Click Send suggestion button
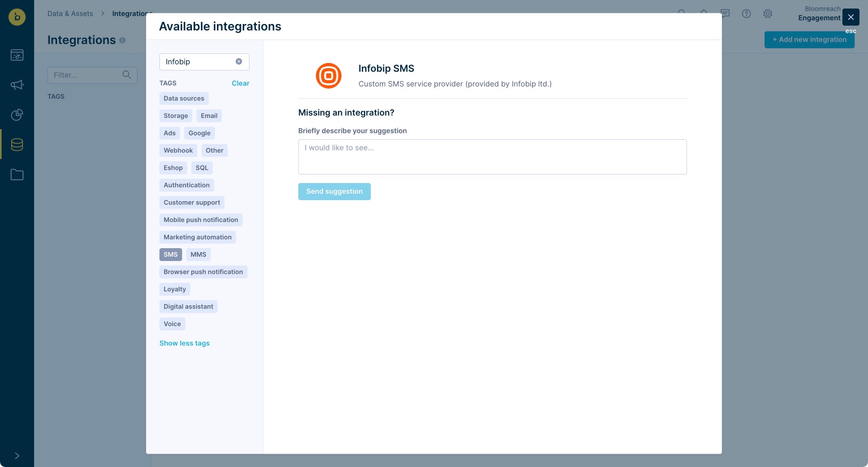This screenshot has width=868, height=467. pyautogui.click(x=334, y=192)
